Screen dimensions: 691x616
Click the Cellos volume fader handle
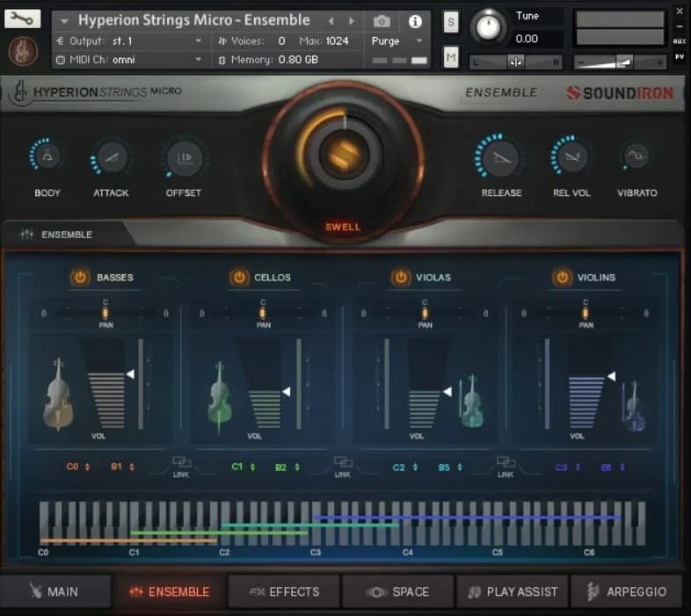287,391
